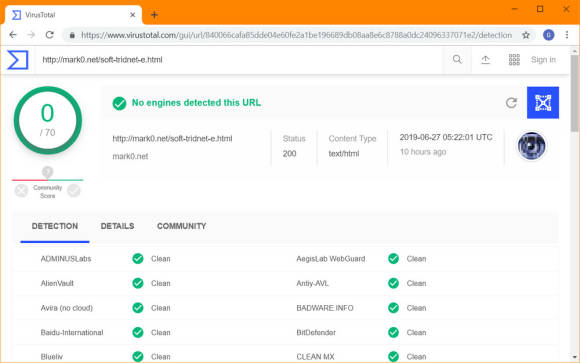
Task: Click the page vertical scrollbar thumb
Action: [x=574, y=93]
